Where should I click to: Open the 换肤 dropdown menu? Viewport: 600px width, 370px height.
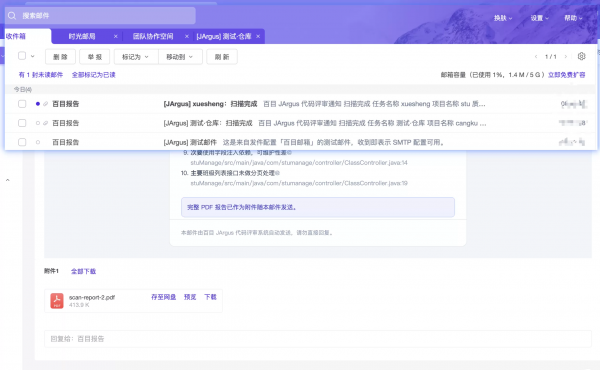(x=502, y=18)
